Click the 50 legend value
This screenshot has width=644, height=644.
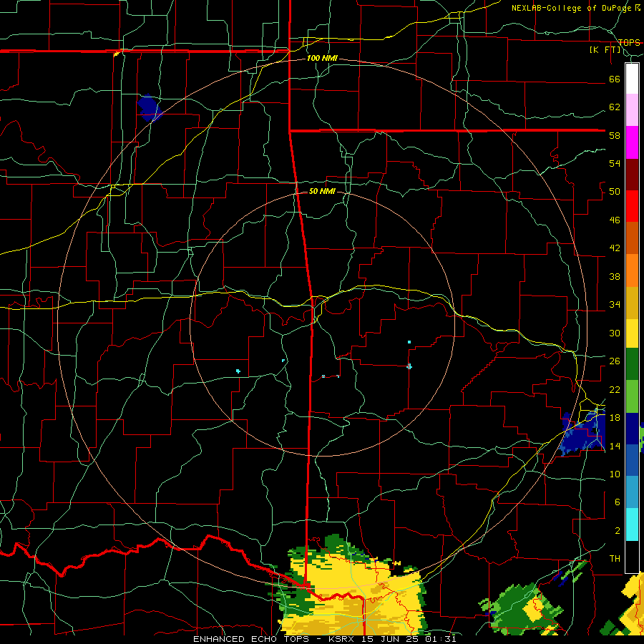[615, 192]
